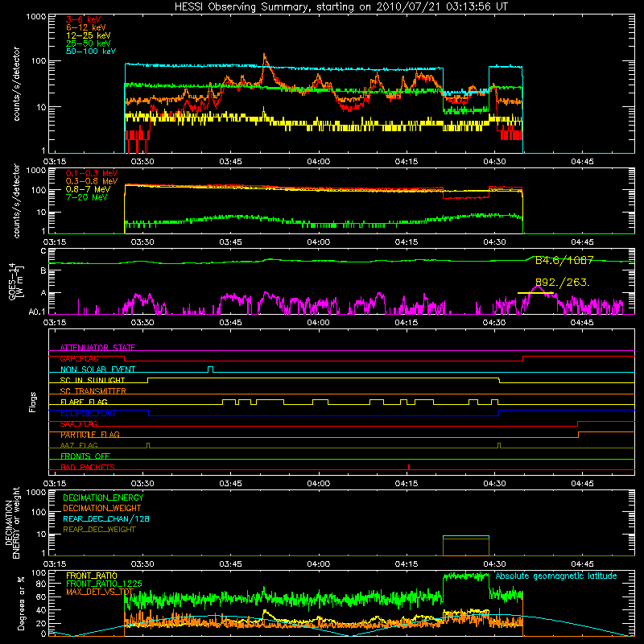
Task: Select the SC_IN_SUNLIGHT flag label
Action: click(93, 380)
